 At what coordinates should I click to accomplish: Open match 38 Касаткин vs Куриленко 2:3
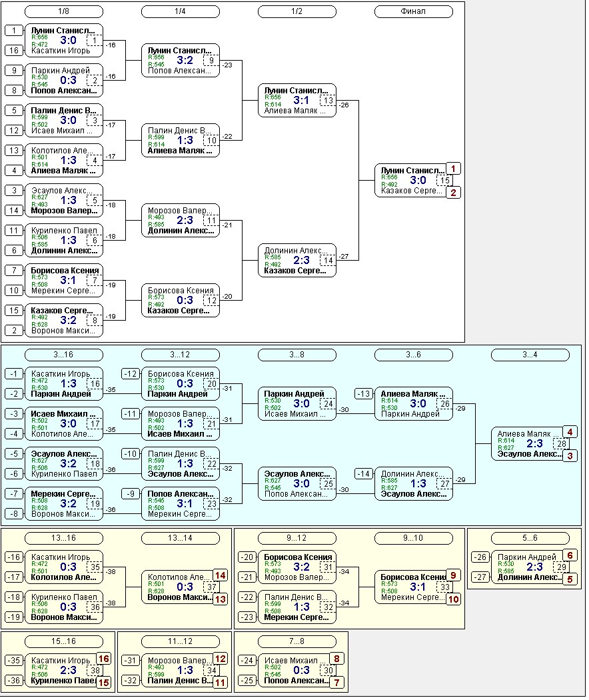point(64,671)
